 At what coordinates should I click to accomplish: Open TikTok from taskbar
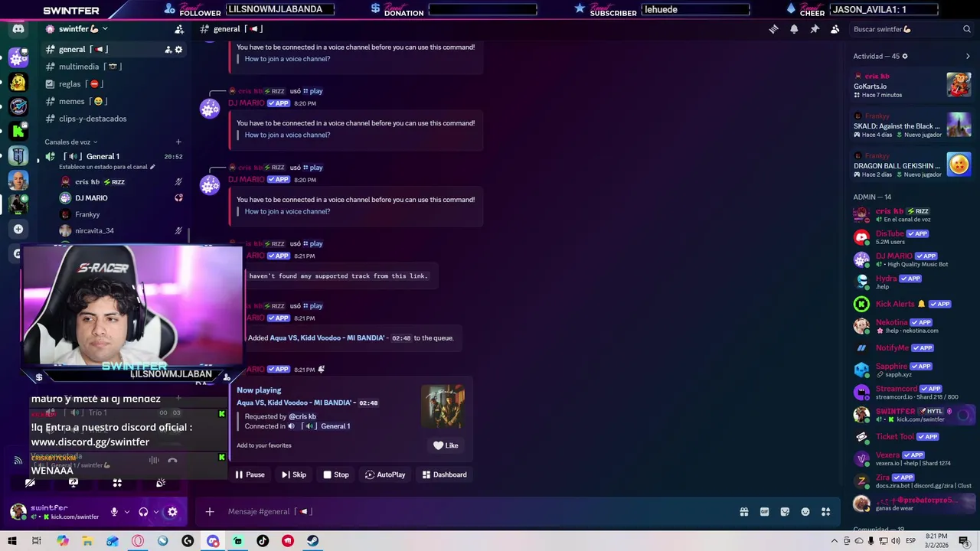click(263, 541)
